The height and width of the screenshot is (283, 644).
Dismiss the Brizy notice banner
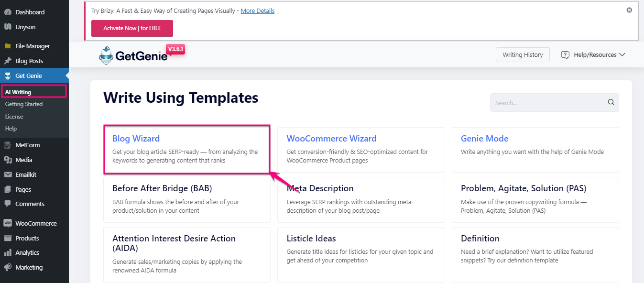pos(629,10)
